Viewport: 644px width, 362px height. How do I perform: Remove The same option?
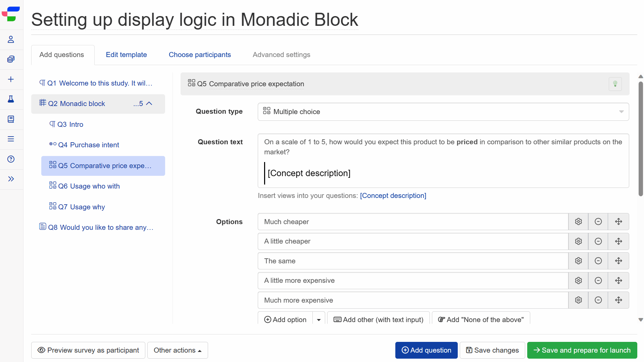pos(598,261)
